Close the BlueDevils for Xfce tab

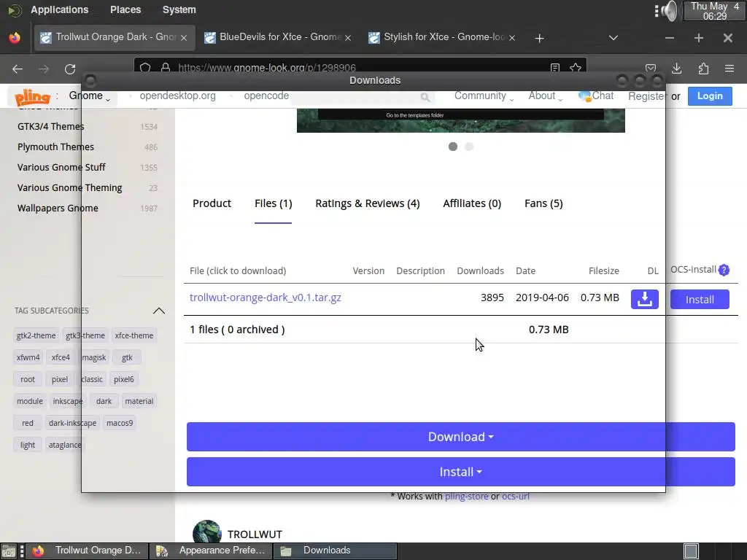coord(348,38)
